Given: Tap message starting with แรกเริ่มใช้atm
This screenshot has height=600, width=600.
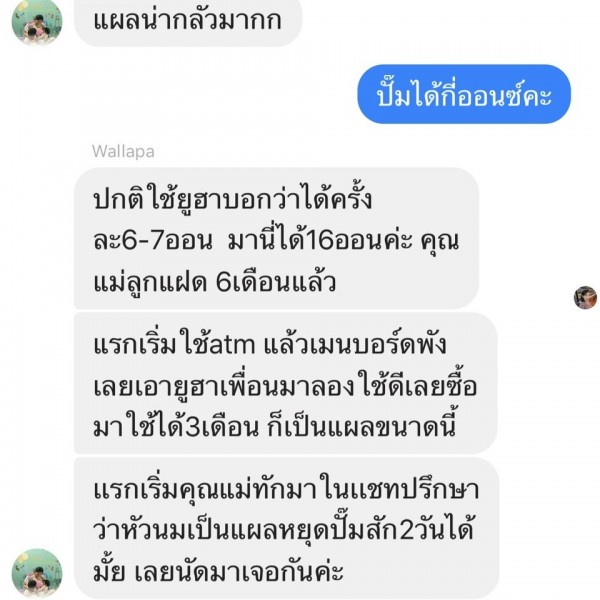Looking at the screenshot, I should 285,383.
